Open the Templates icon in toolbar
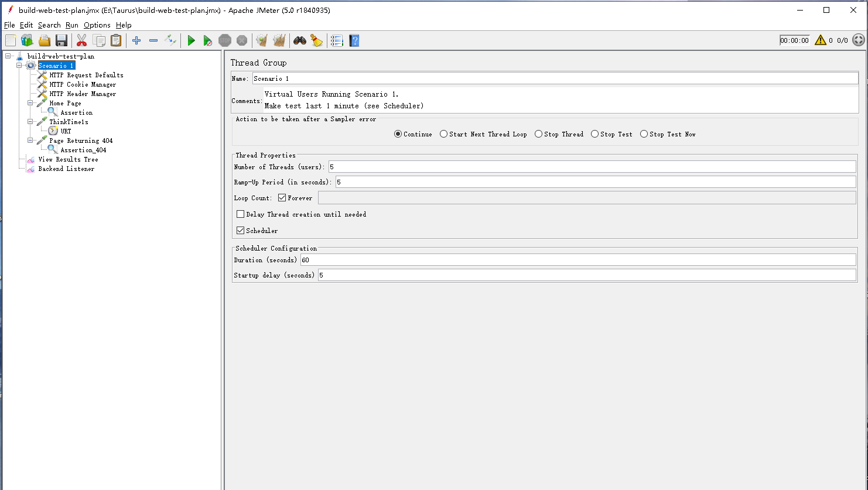The height and width of the screenshot is (490, 868). [x=27, y=40]
